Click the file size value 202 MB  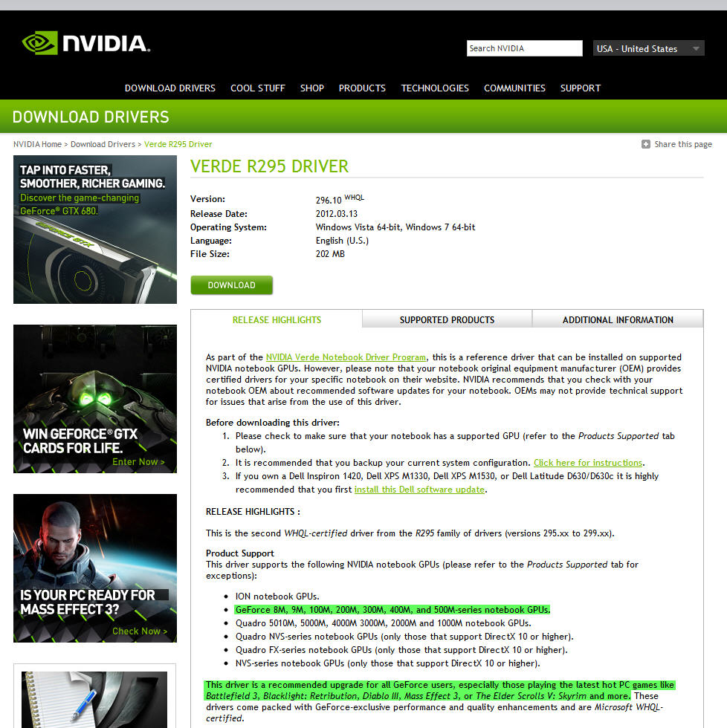(330, 254)
